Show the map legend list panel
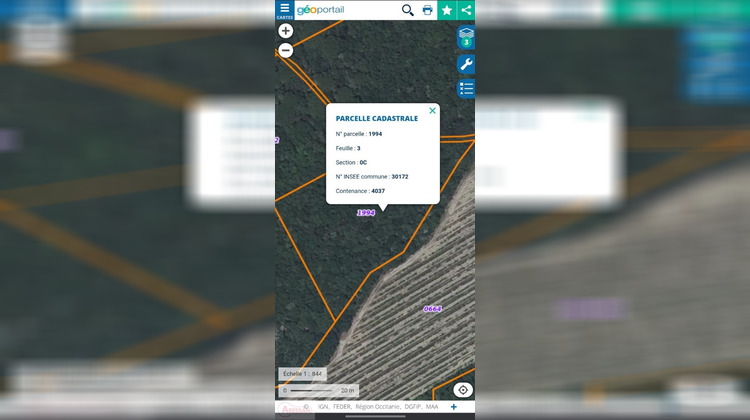 [x=465, y=89]
